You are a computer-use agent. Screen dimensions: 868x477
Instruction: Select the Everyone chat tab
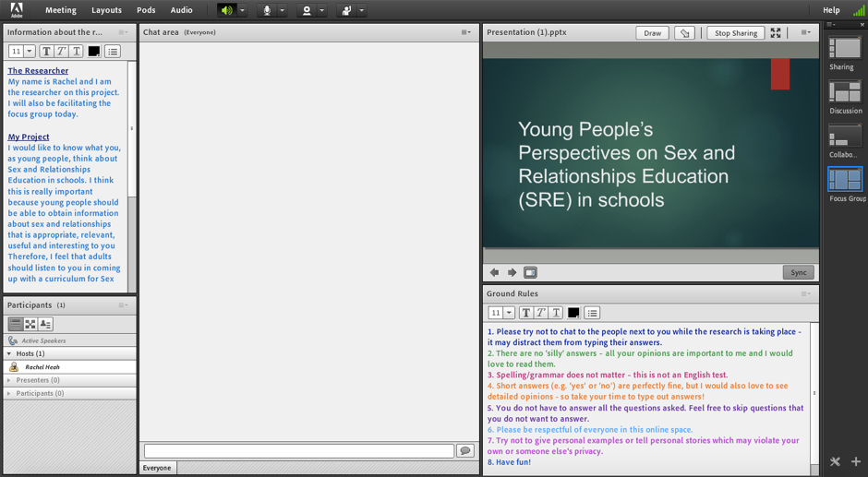157,468
